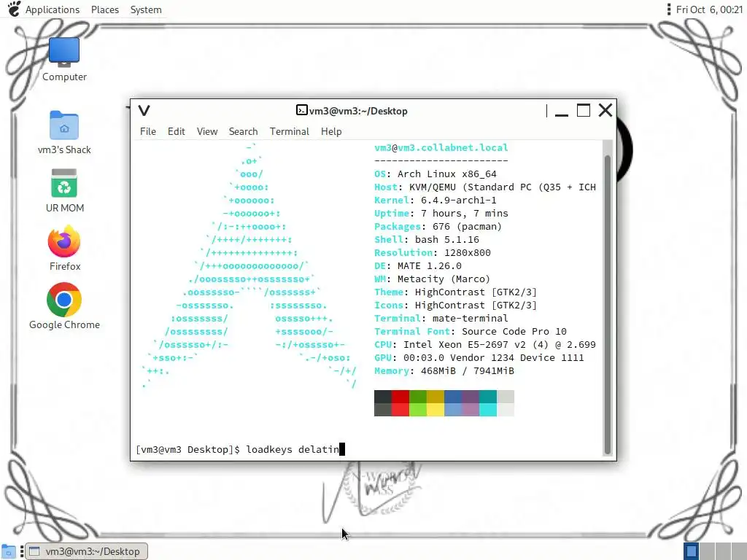Click the vm3@vm3.collabnet.local header text
747x560 pixels.
tap(441, 147)
